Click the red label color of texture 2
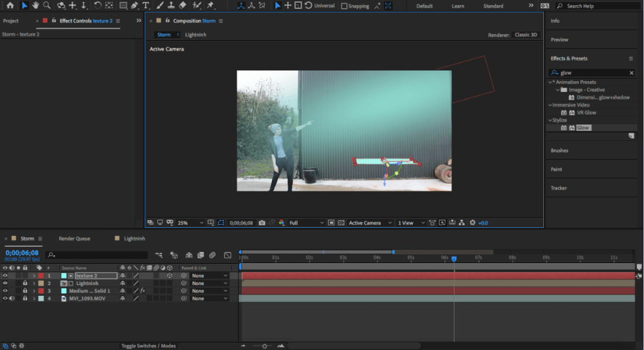 [41, 276]
